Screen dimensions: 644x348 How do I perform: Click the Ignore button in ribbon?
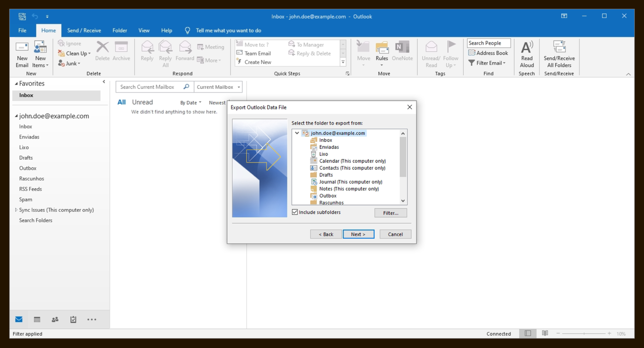(x=69, y=43)
